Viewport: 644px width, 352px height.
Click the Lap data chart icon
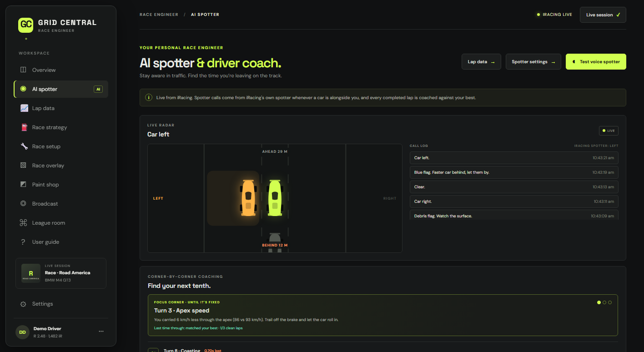(x=24, y=108)
